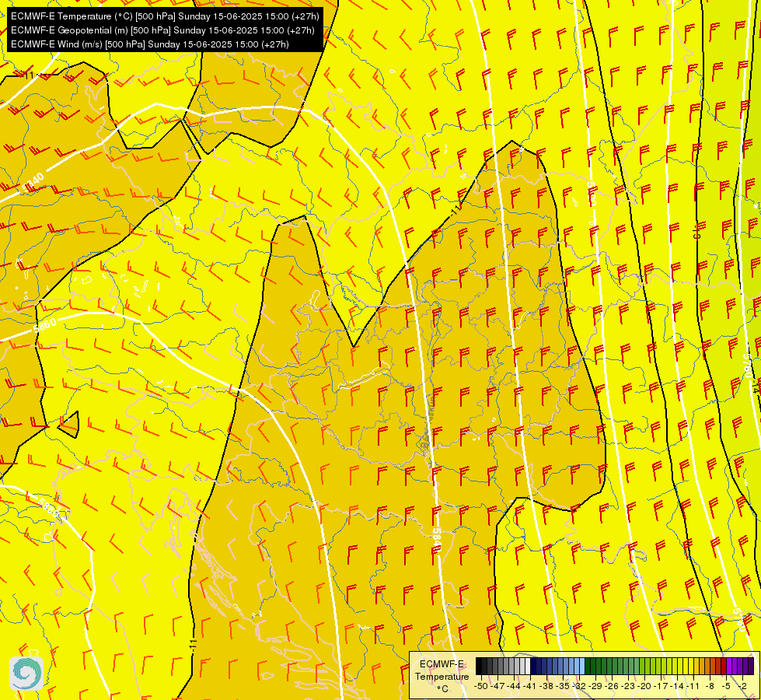Click the spiral weather logo icon
Viewport: 761px width, 700px height.
click(x=26, y=673)
